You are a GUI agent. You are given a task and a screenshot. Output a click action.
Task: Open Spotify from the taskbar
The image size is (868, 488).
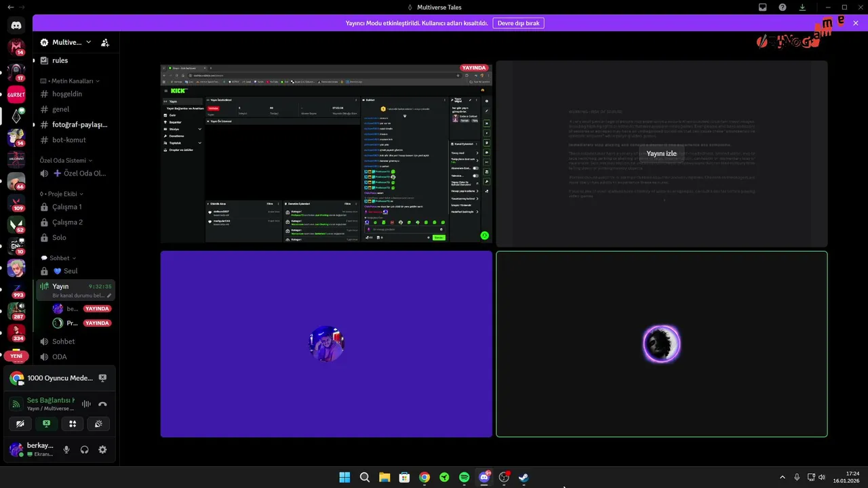(x=464, y=477)
